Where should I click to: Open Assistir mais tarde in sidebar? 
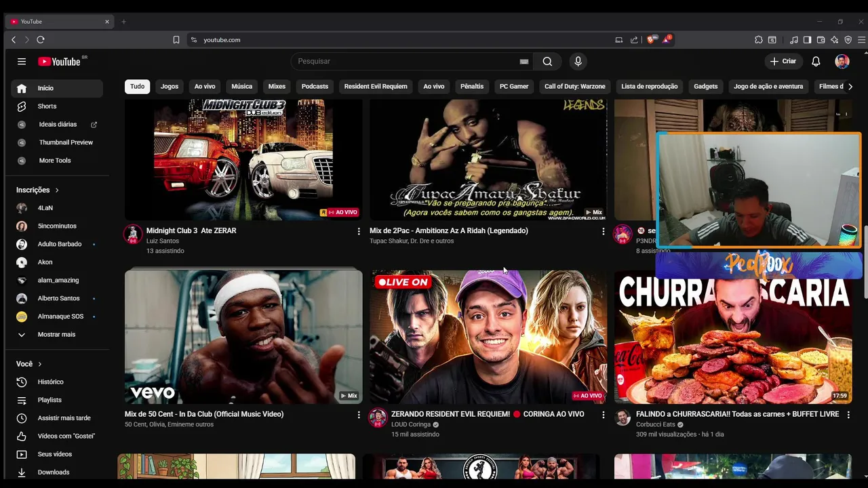(57, 418)
